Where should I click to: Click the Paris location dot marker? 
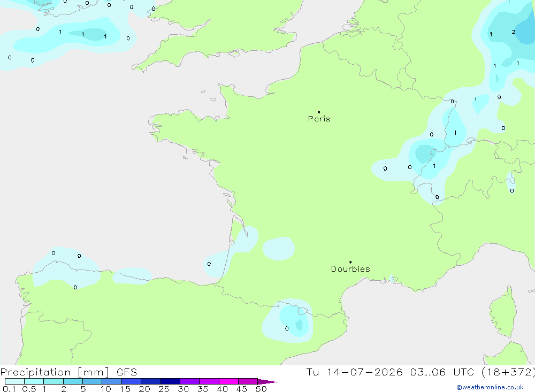click(x=319, y=112)
